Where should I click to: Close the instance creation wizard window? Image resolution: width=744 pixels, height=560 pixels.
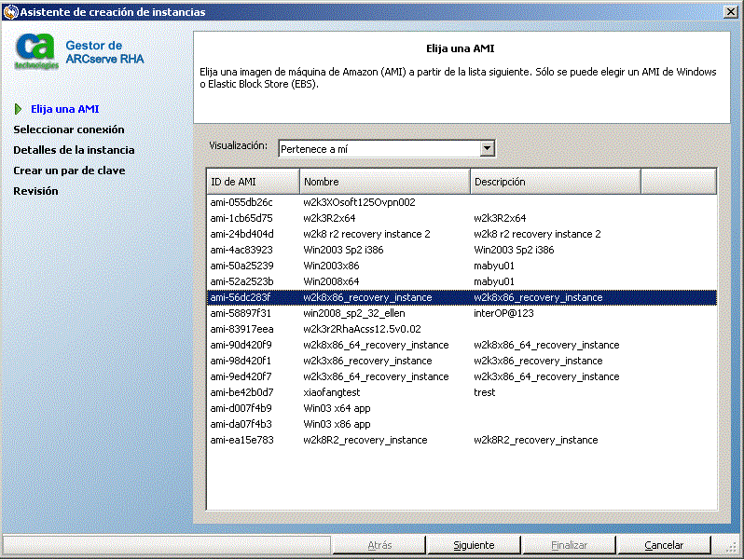731,11
